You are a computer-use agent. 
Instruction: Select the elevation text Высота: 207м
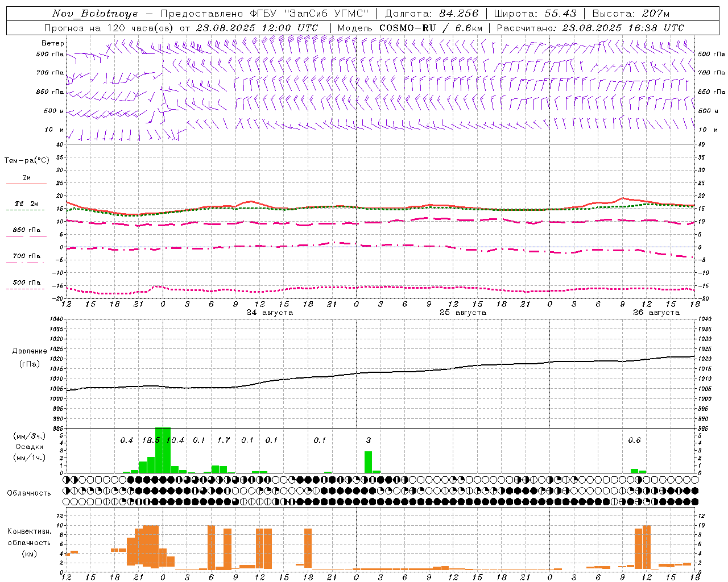click(631, 14)
